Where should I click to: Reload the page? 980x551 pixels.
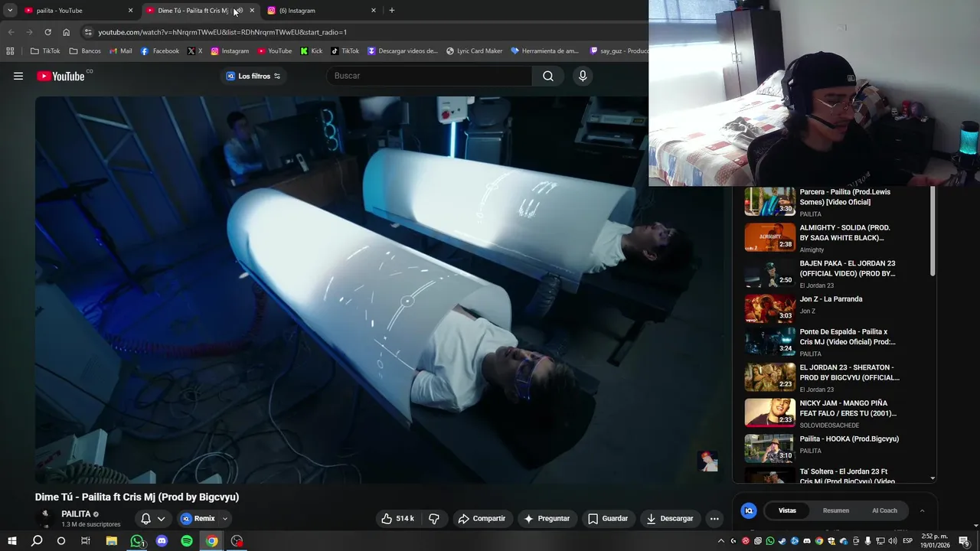pos(47,32)
